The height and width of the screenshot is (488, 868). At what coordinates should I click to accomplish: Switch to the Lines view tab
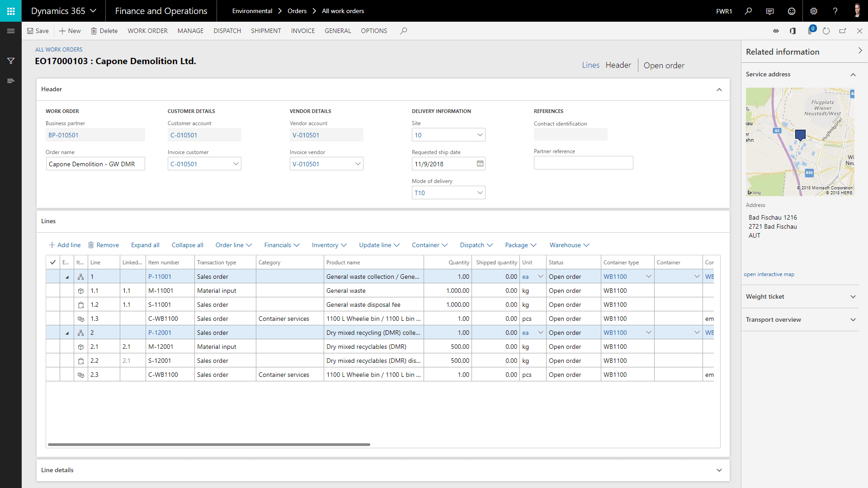click(x=590, y=65)
